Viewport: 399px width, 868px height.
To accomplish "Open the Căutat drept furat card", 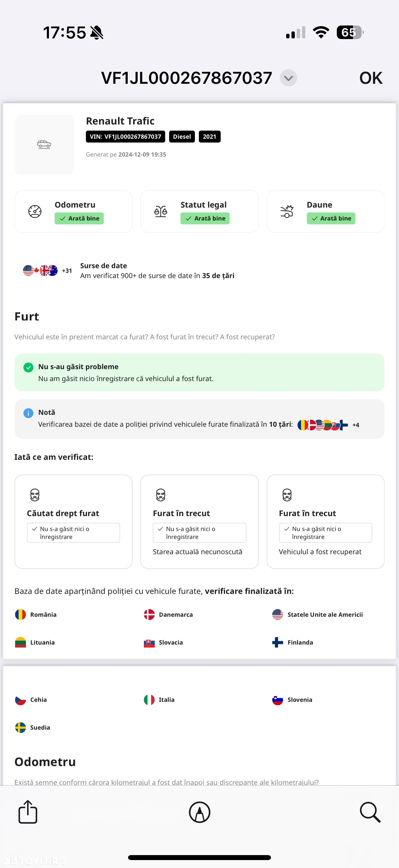I will 73,522.
